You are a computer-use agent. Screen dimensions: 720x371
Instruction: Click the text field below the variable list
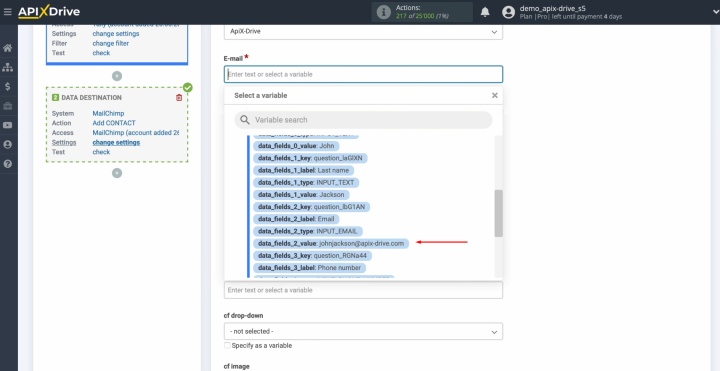click(363, 290)
